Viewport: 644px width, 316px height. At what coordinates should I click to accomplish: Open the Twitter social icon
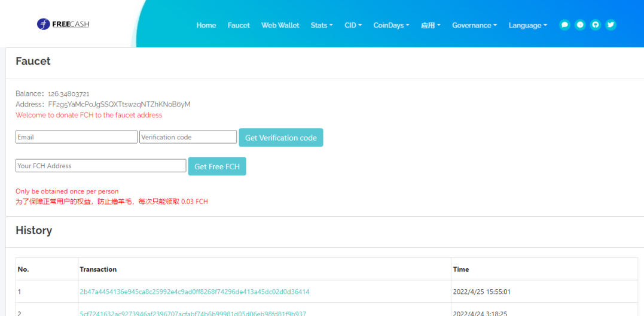(611, 25)
